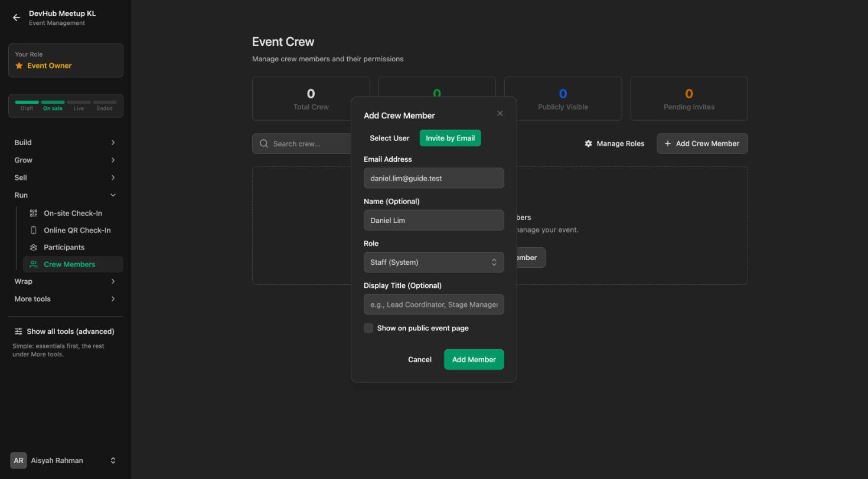Cancel the Add Crew Member dialog
Screen dimensions: 868x479
(420, 360)
